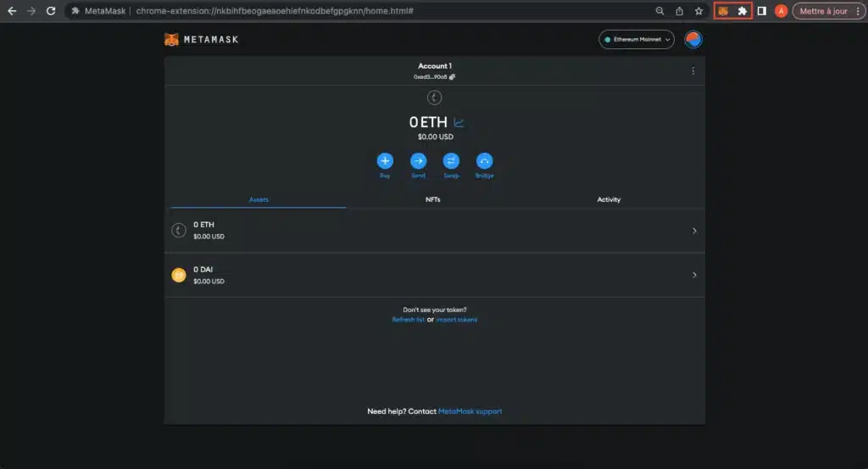Click the browser forward arrow
Screen dimensions: 868x469
[x=31, y=10]
